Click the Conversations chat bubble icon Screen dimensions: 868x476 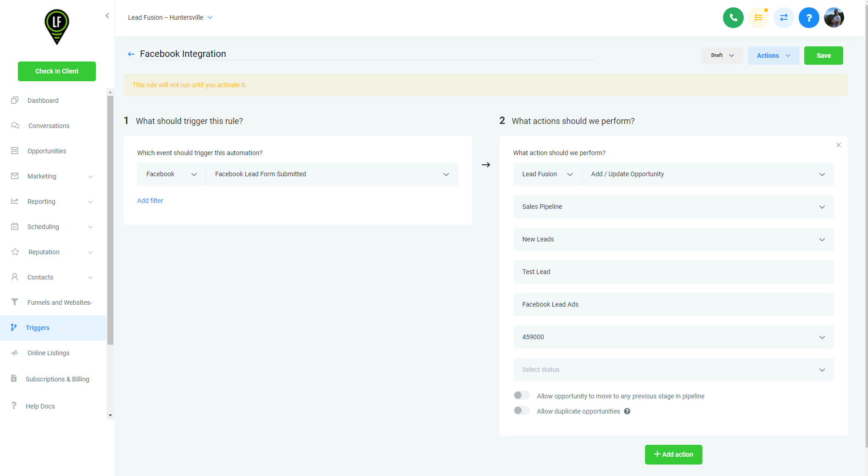click(15, 125)
